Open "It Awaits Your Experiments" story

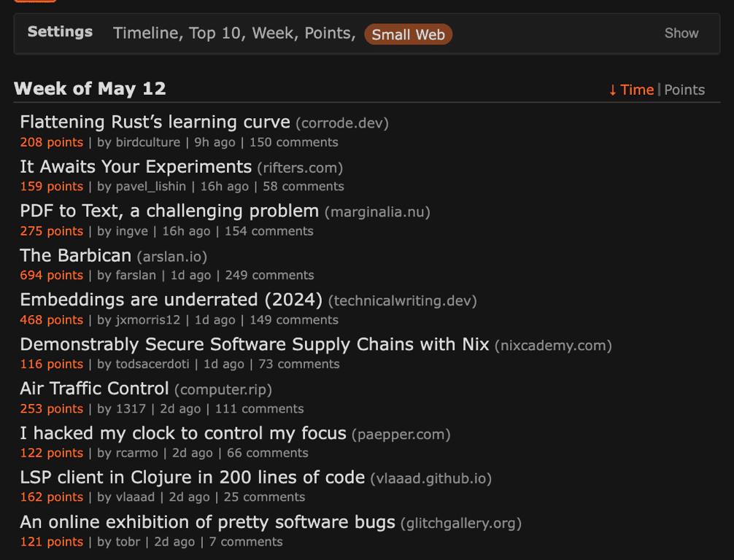[136, 166]
